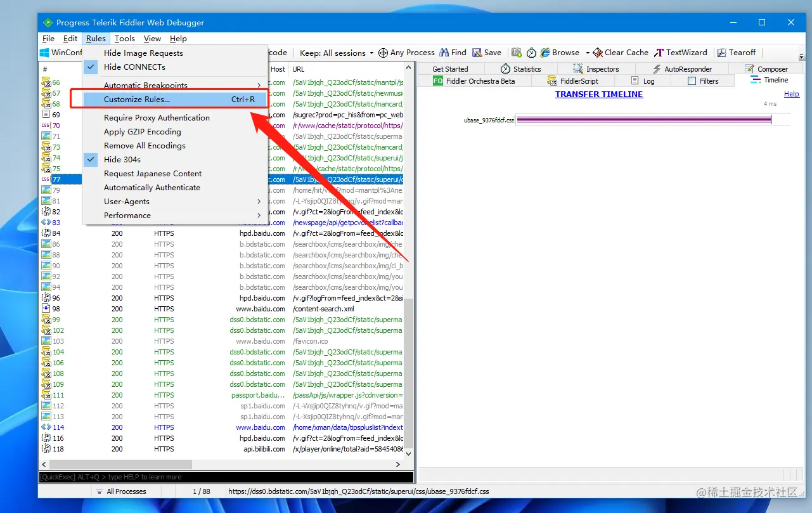This screenshot has width=812, height=513.
Task: Open FiddlerScript tab icon
Action: pyautogui.click(x=552, y=81)
